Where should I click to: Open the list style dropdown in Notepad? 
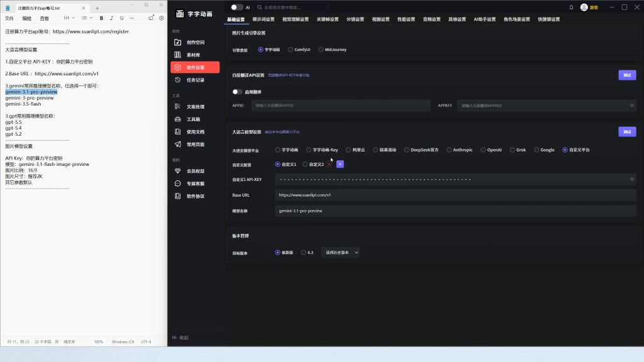tap(87, 18)
